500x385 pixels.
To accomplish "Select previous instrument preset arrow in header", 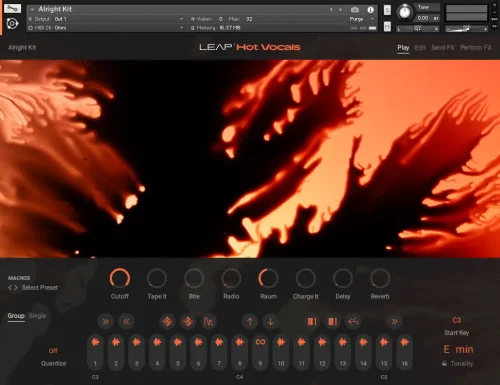I will (x=331, y=10).
